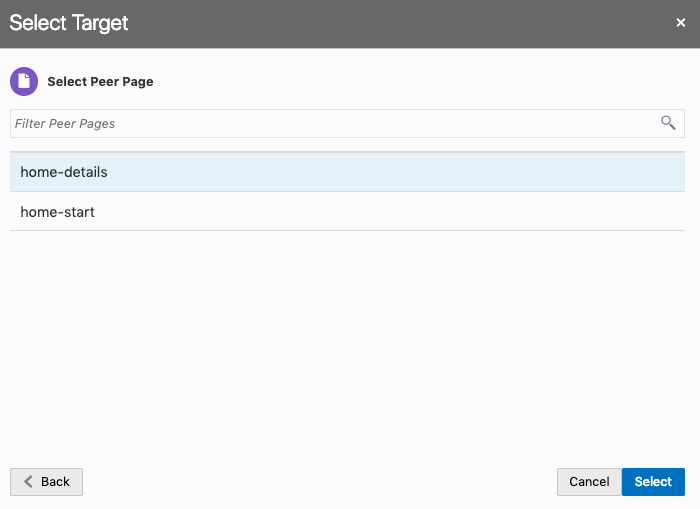Viewport: 700px width, 509px height.
Task: Click right end of home-start row
Action: (x=660, y=212)
